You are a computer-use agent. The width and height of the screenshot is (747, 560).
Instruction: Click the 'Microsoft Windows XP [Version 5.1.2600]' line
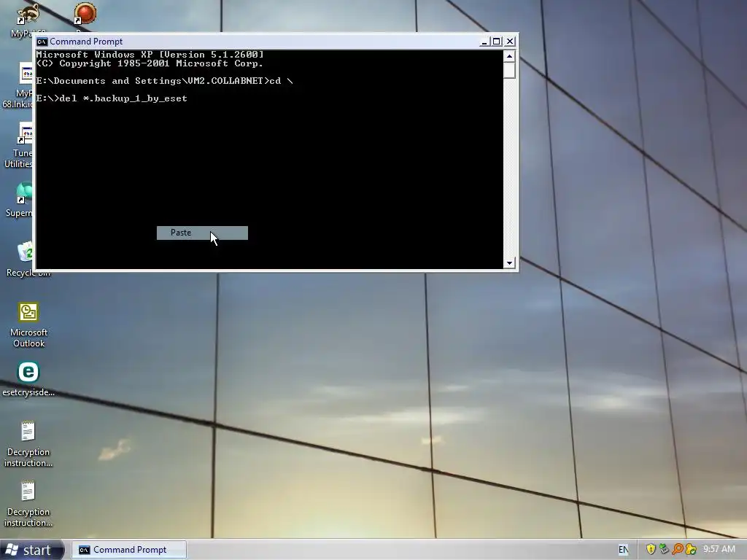tap(150, 55)
